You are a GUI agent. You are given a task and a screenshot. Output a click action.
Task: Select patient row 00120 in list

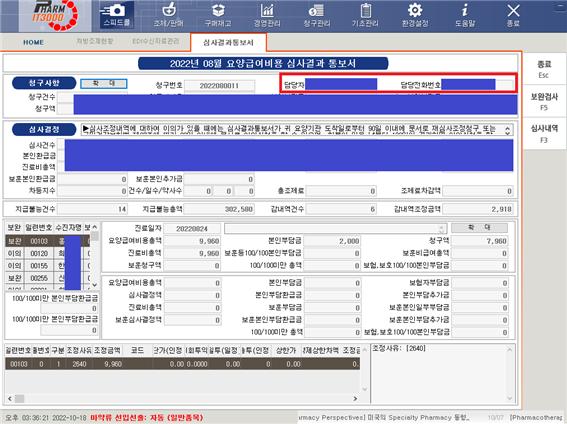point(47,253)
